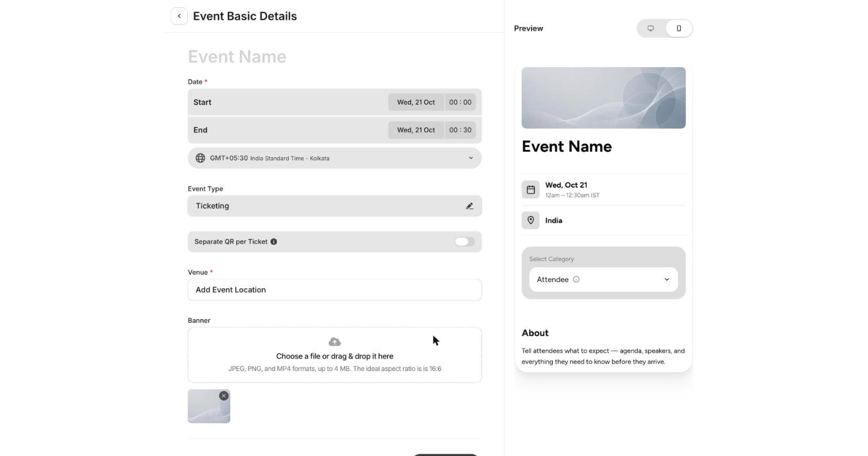The width and height of the screenshot is (868, 456).
Task: Click info icon next to Attendee
Action: pyautogui.click(x=576, y=280)
